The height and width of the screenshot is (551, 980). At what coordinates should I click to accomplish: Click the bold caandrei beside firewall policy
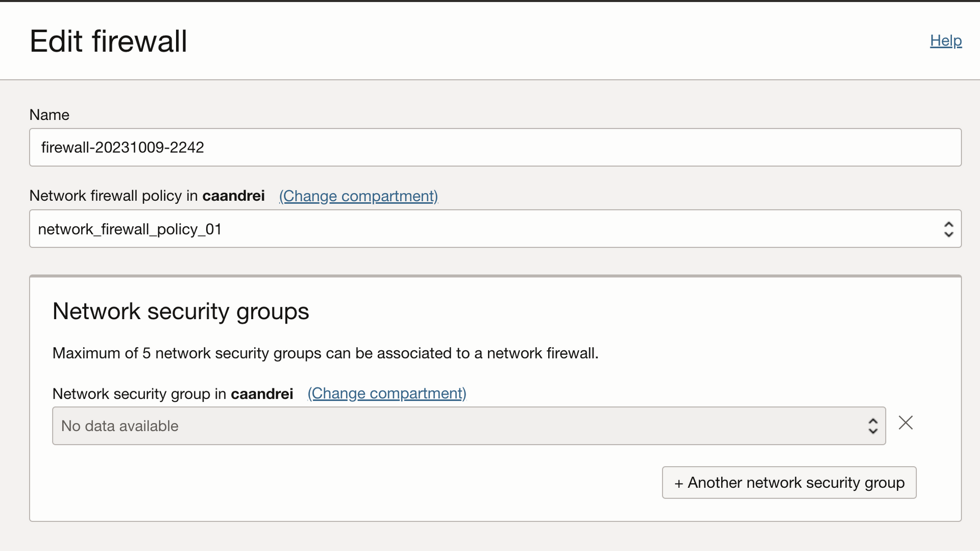point(233,196)
